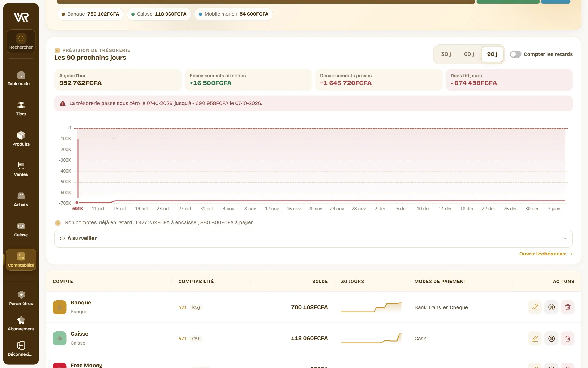Open the Achats section
Viewport: 588px width, 368px height.
(21, 200)
